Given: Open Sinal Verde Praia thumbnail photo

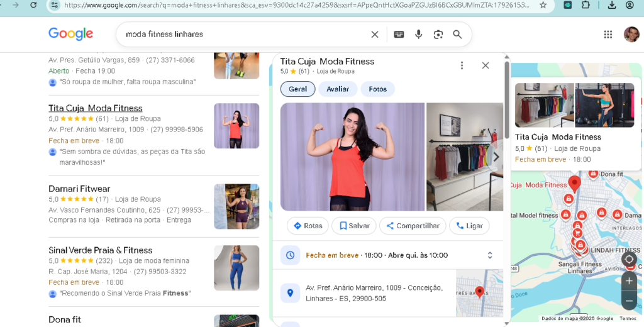Looking at the screenshot, I should click(x=236, y=268).
